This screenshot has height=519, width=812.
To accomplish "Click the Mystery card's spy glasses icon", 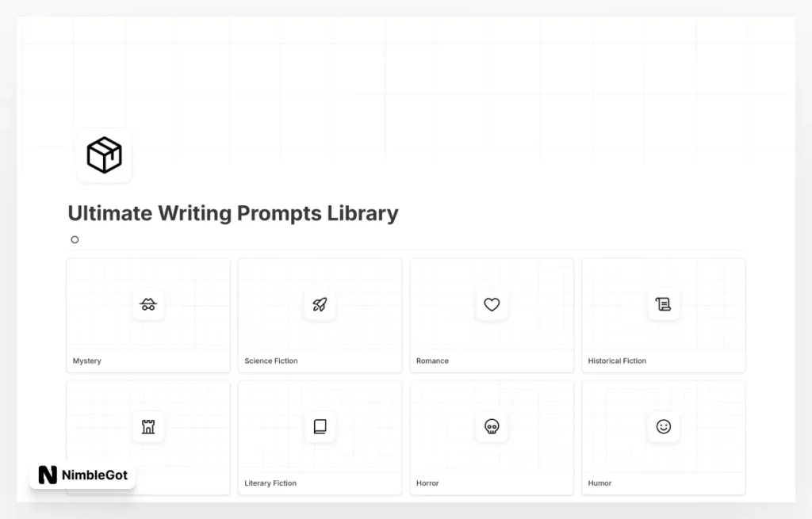I will (148, 304).
